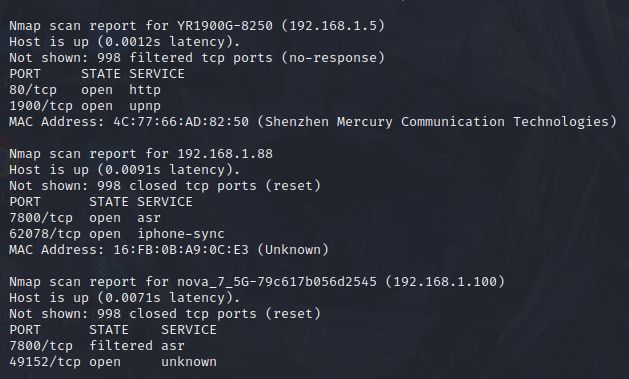
Task: Click the 0.0071s latency text
Action: [133, 298]
